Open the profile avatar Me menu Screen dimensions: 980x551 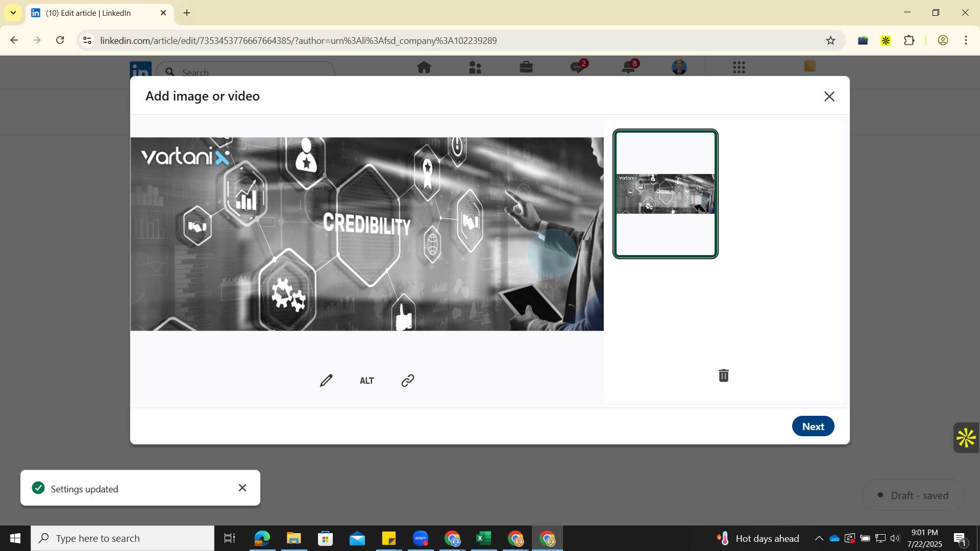(x=679, y=67)
